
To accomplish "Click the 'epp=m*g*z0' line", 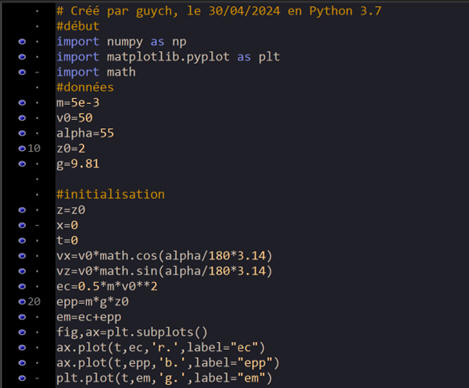I will tap(92, 302).
